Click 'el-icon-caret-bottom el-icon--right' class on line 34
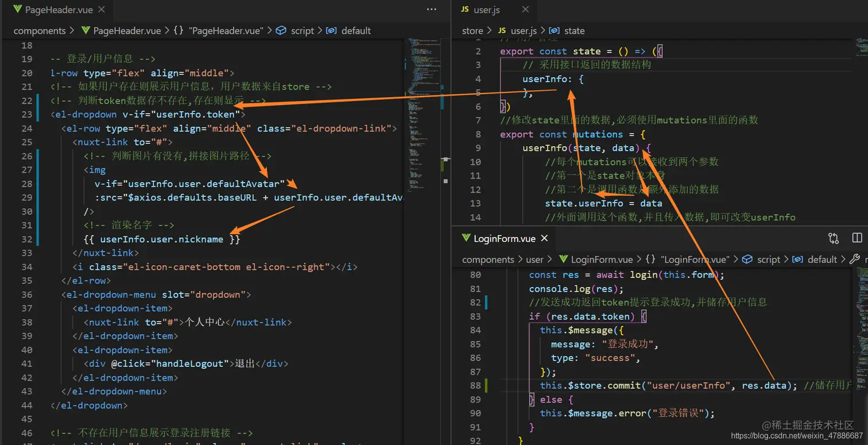Screen dimensions: 868x445 click(x=227, y=266)
